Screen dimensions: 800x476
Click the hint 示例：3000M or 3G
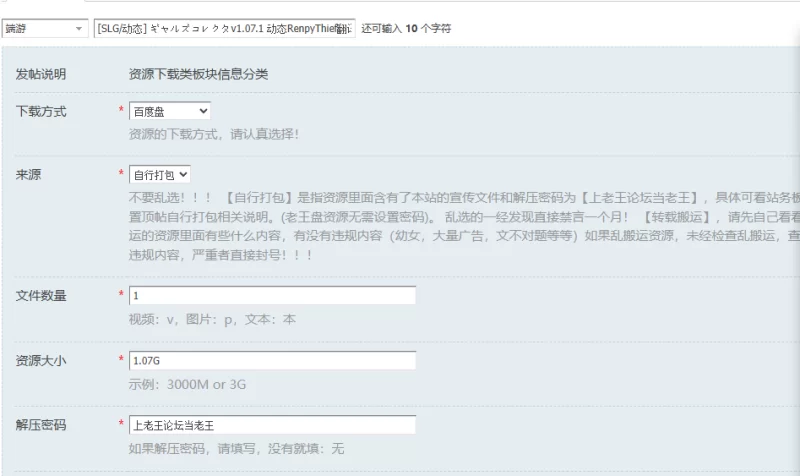tap(187, 384)
